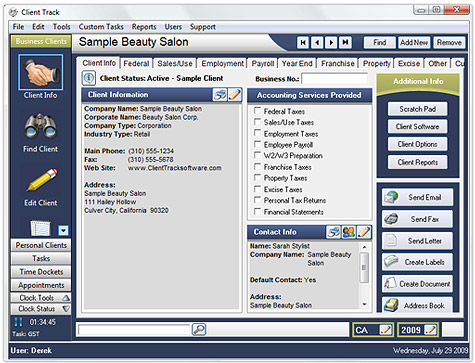Open contacts people icon in Contact Info
This screenshot has width=475, height=363.
click(349, 232)
